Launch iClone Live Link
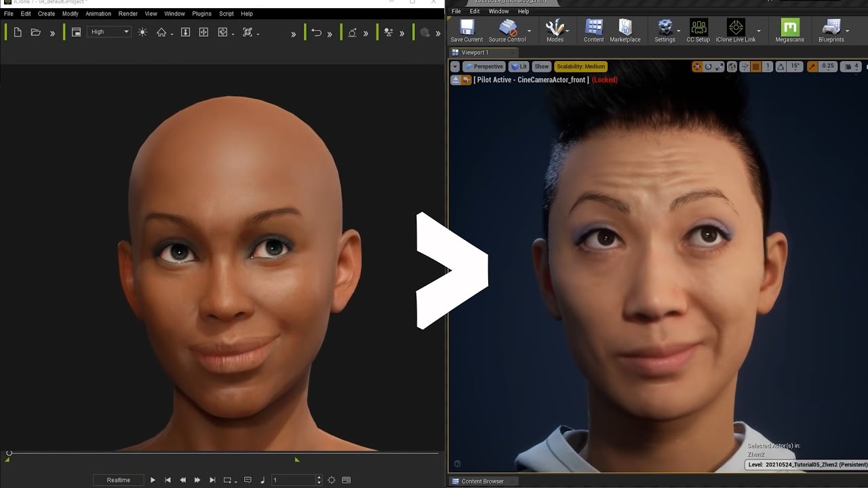The width and height of the screenshot is (868, 488). click(736, 31)
